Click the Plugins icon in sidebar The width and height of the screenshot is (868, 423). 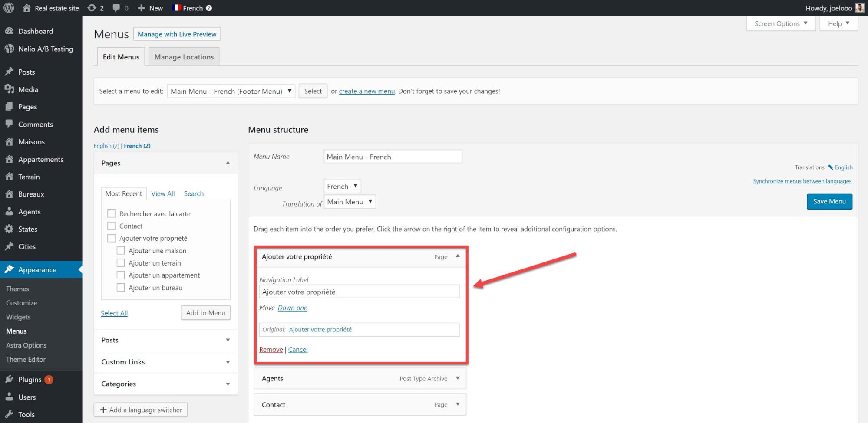[9, 380]
